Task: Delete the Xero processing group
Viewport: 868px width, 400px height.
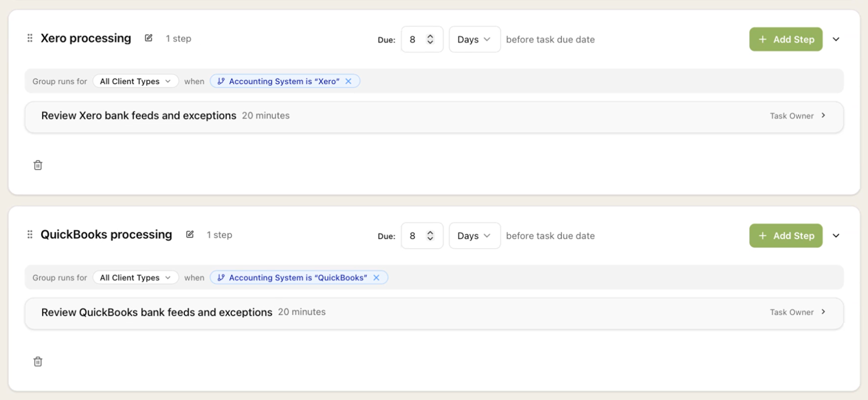Action: coord(38,165)
